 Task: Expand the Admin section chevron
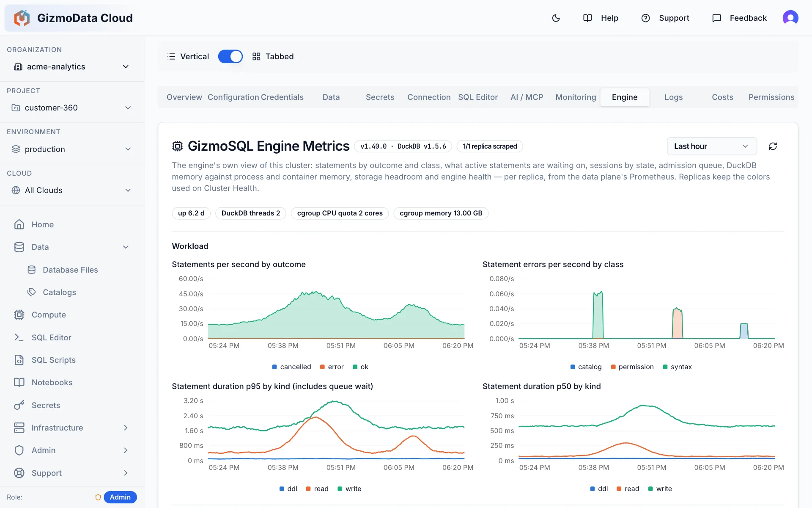[x=126, y=450]
